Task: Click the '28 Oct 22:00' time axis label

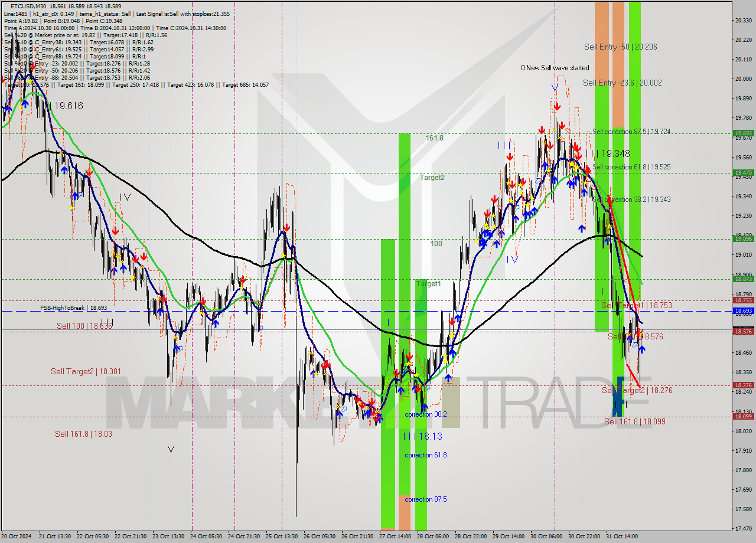Action: [470, 537]
